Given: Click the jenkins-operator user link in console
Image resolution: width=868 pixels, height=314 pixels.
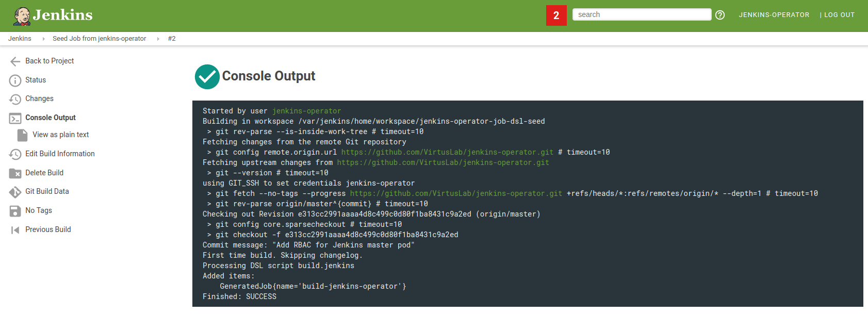Looking at the screenshot, I should tap(306, 111).
